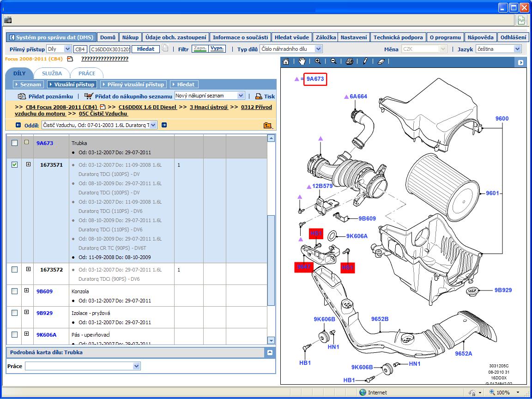Open the Jazyk language dropdown
Image resolution: width=532 pixels, height=399 pixels.
click(x=517, y=49)
